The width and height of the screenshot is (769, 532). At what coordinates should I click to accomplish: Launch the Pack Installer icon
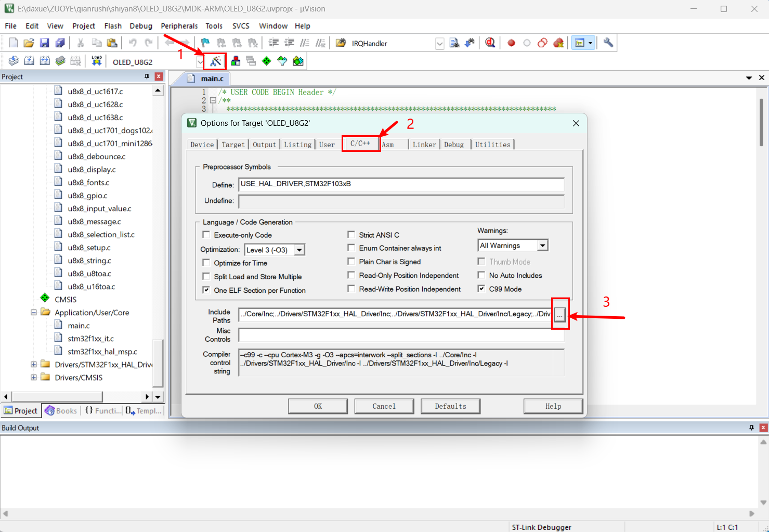coord(298,61)
